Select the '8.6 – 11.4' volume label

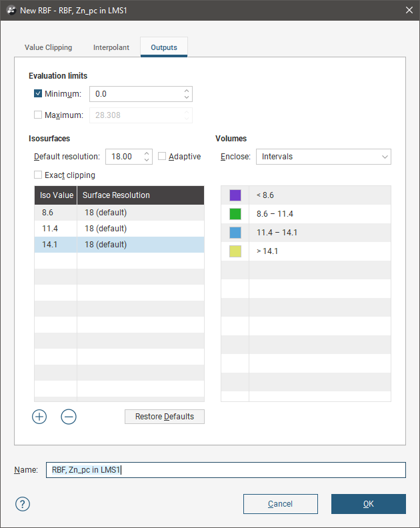[x=275, y=214]
